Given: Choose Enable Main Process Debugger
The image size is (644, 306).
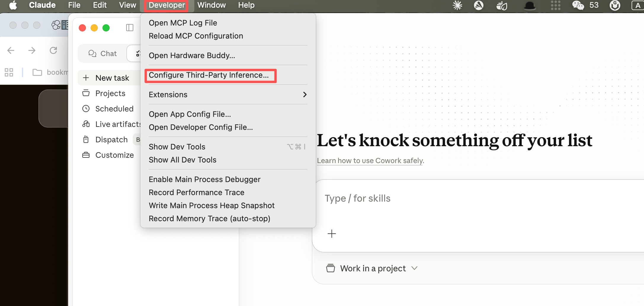Looking at the screenshot, I should [x=228, y=179].
